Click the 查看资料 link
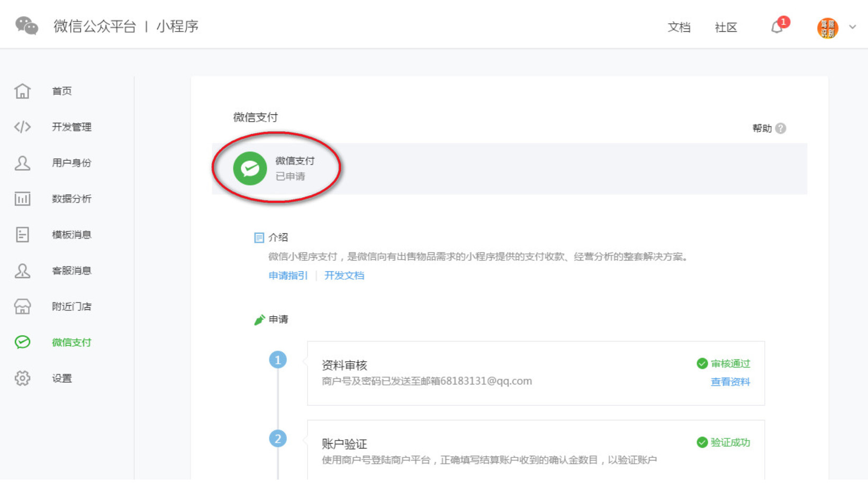868x496 pixels. pyautogui.click(x=730, y=382)
